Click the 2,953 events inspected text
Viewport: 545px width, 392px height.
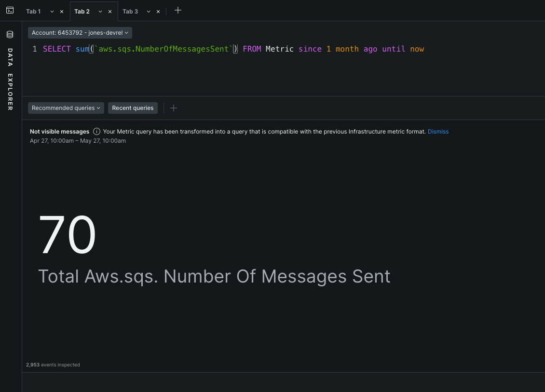[x=53, y=365]
